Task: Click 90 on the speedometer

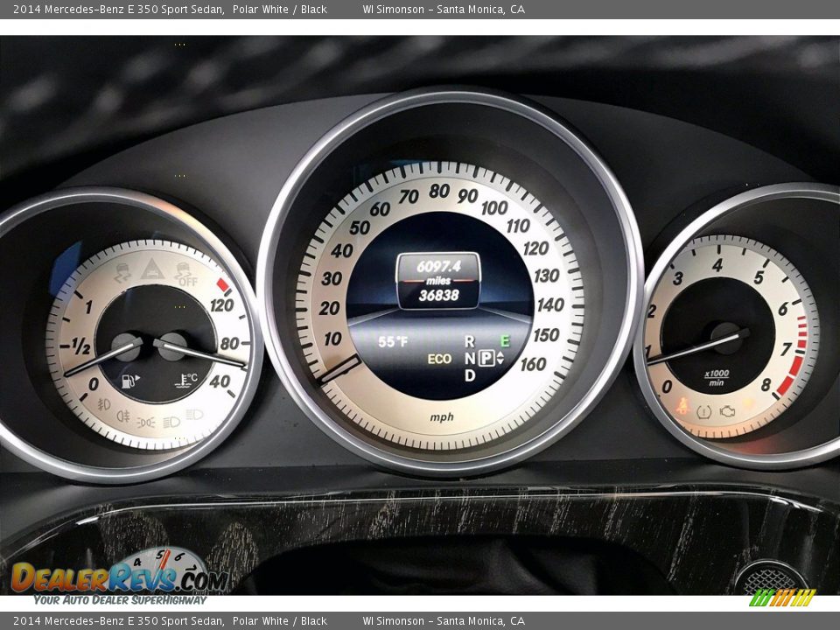Action: click(467, 196)
